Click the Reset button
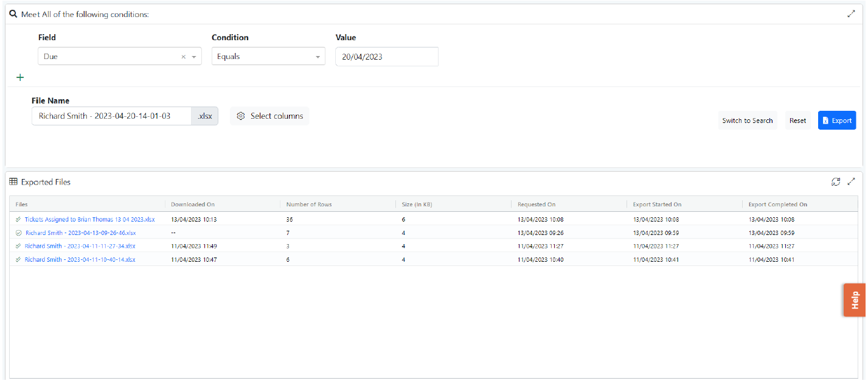This screenshot has height=389, width=868. click(x=797, y=121)
